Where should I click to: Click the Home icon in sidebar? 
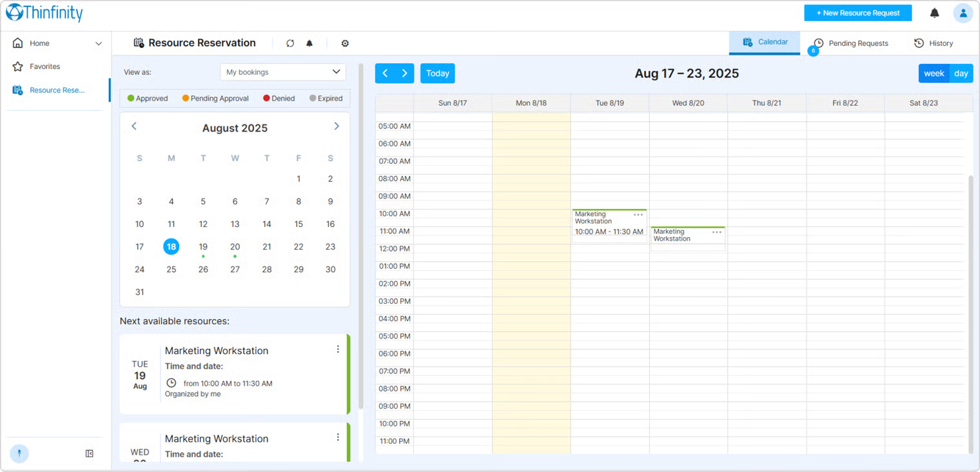[x=17, y=43]
